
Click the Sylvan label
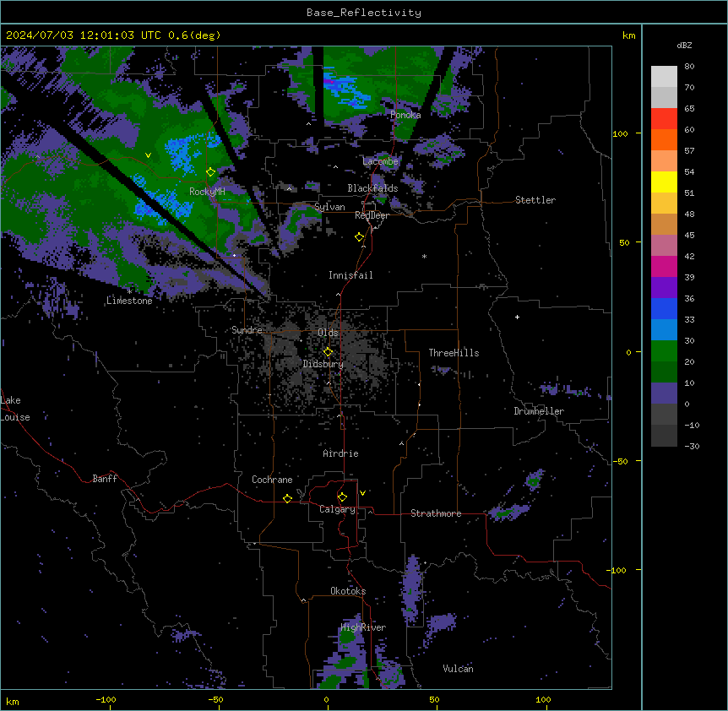coord(329,207)
